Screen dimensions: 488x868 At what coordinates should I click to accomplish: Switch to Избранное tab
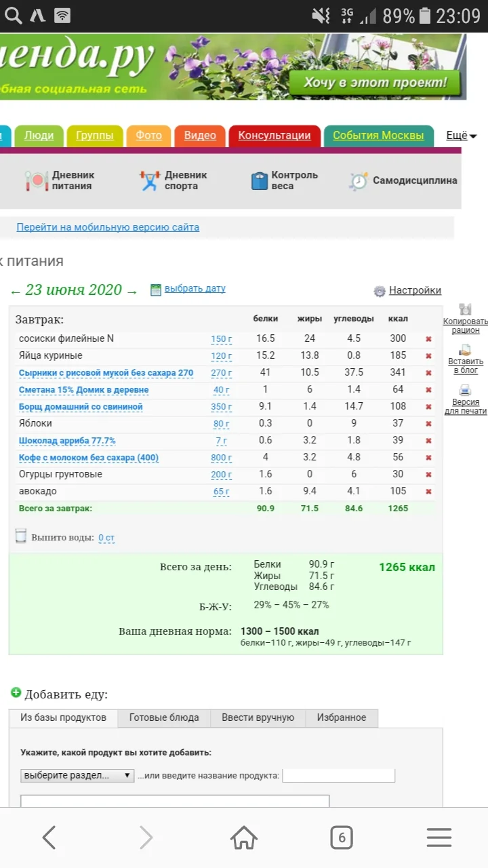click(x=342, y=717)
